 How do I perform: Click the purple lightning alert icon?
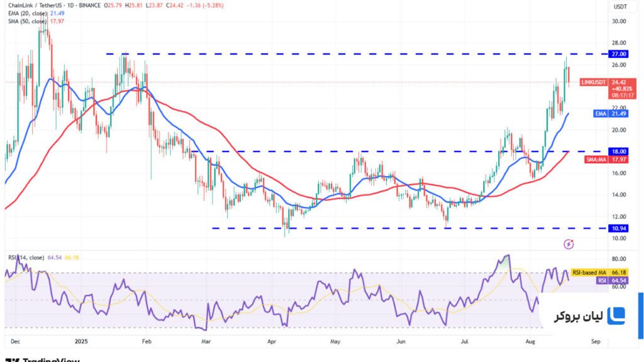569,244
